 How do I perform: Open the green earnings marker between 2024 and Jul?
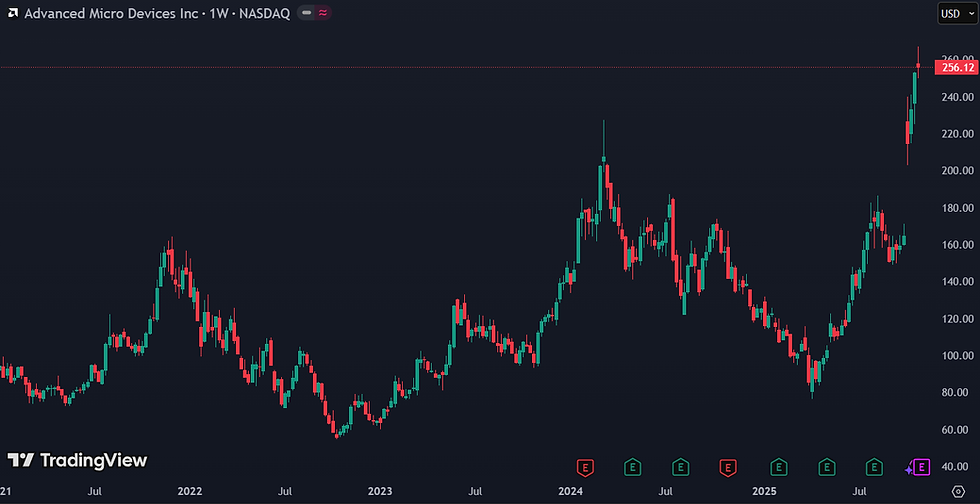point(632,466)
